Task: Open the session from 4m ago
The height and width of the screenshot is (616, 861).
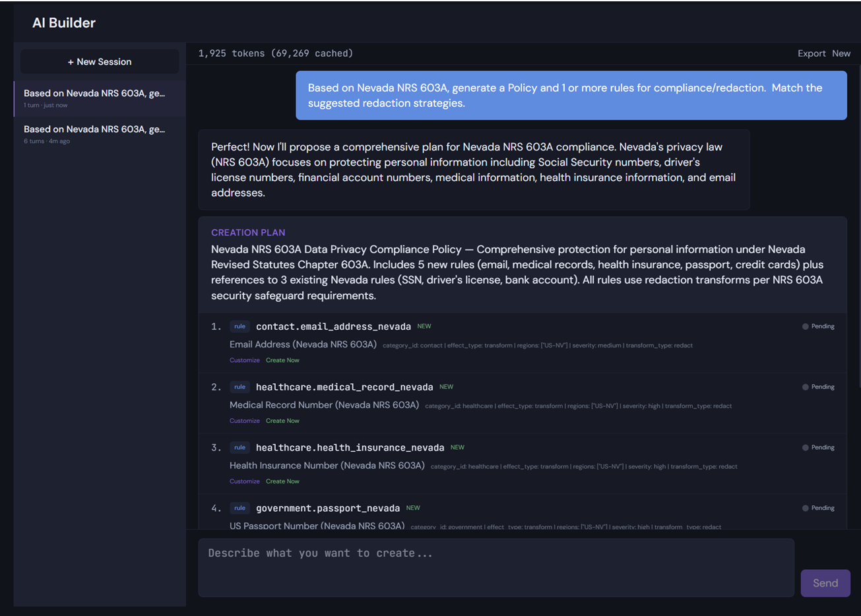Action: point(100,134)
